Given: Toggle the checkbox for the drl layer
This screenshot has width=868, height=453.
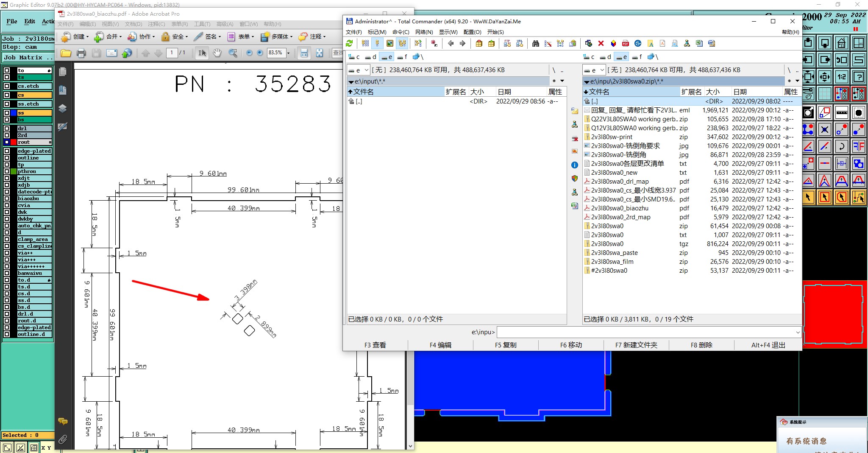Looking at the screenshot, I should pos(7,128).
